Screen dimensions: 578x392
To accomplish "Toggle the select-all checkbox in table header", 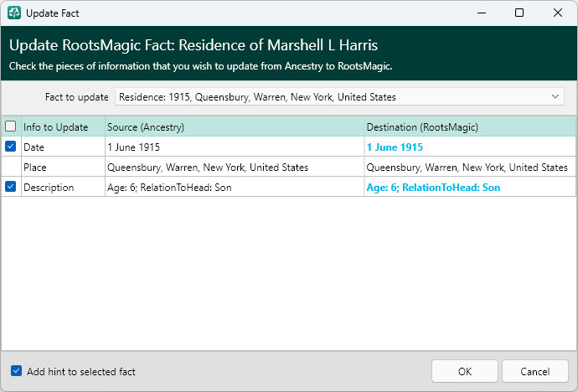I will tap(11, 126).
